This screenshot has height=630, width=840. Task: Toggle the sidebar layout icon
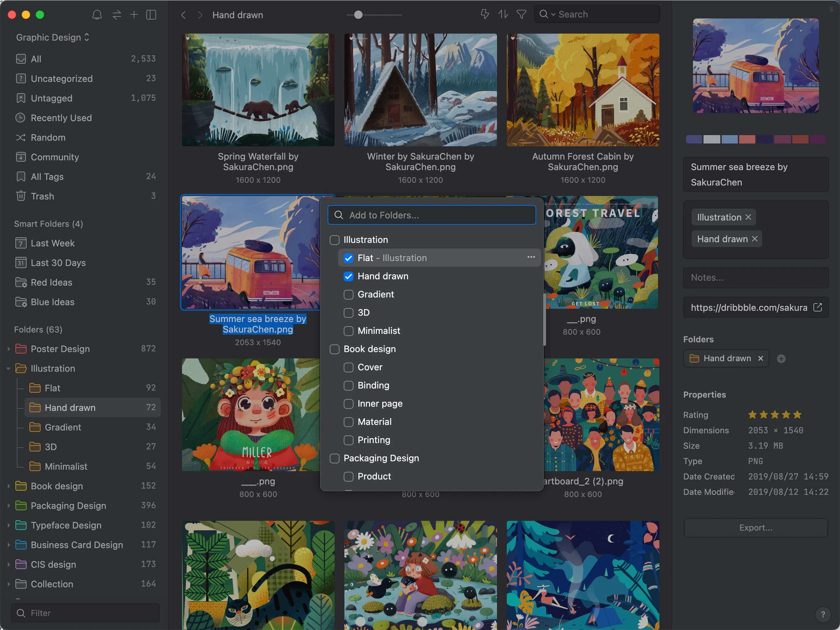coord(151,14)
